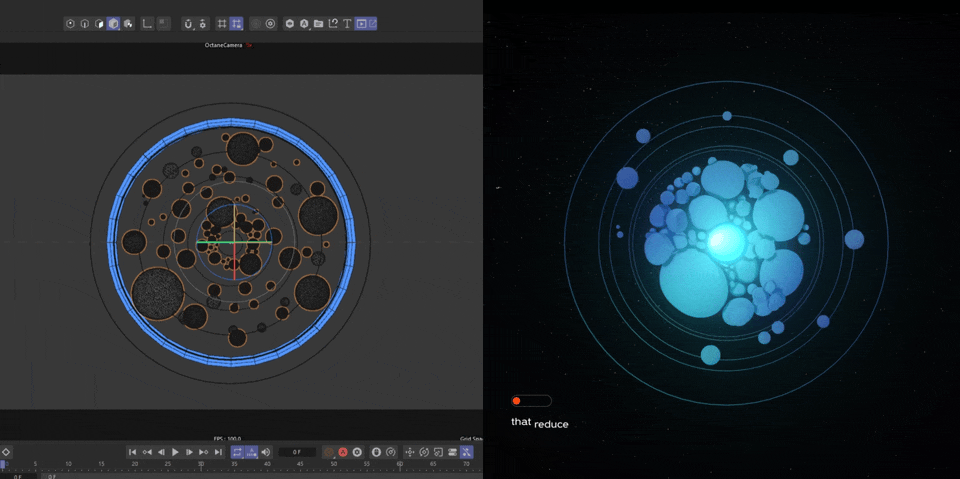Select the Text tool in the toolbar

[347, 23]
